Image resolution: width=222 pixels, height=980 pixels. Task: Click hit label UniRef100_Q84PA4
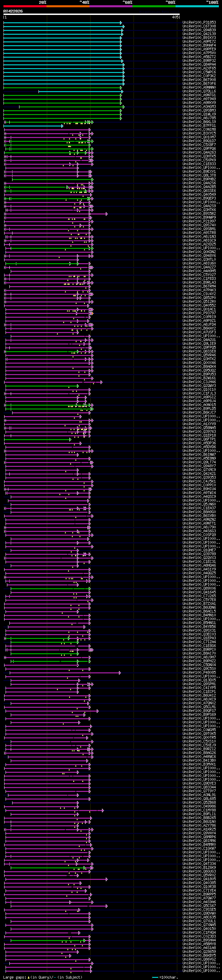click(199, 64)
